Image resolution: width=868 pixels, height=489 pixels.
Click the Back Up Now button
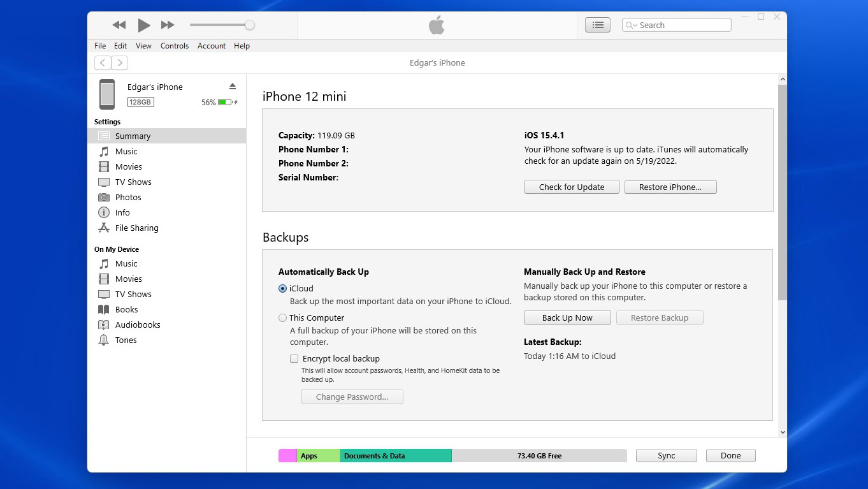coord(567,317)
